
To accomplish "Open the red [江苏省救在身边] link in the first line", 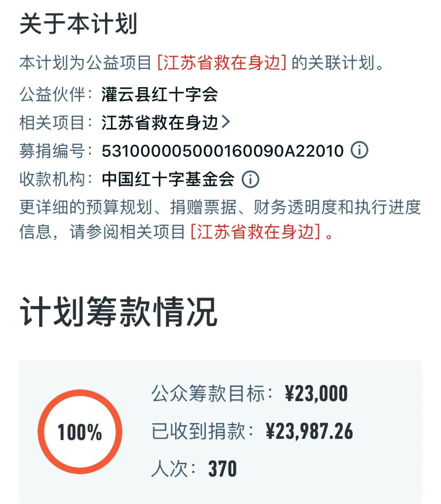I will tap(222, 63).
